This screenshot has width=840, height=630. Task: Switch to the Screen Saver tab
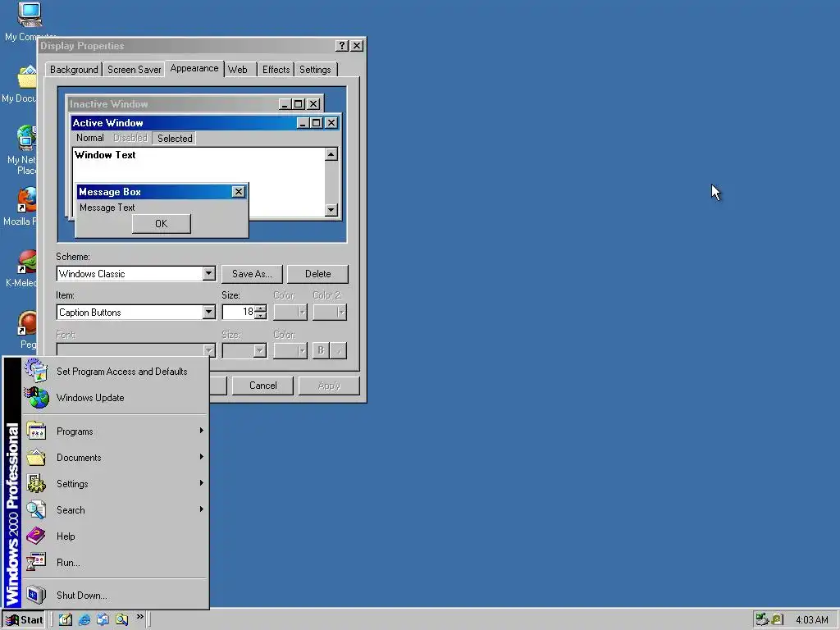pos(134,70)
